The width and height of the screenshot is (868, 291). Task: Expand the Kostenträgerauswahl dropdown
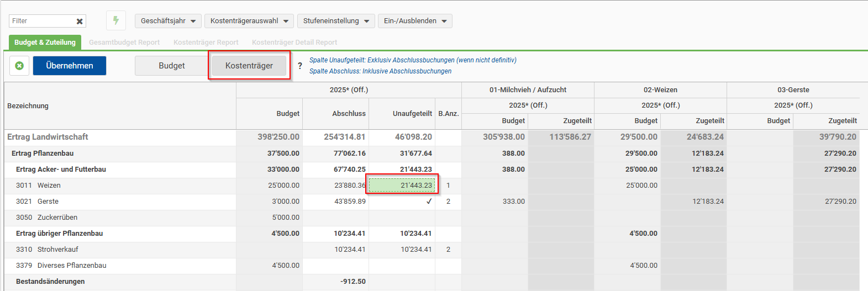[x=249, y=21]
